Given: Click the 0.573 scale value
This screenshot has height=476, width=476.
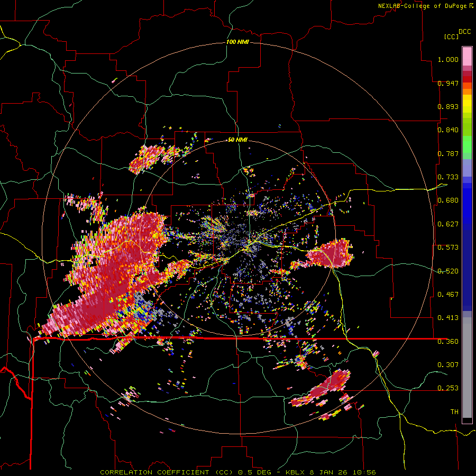Looking at the screenshot, I should [x=448, y=248].
